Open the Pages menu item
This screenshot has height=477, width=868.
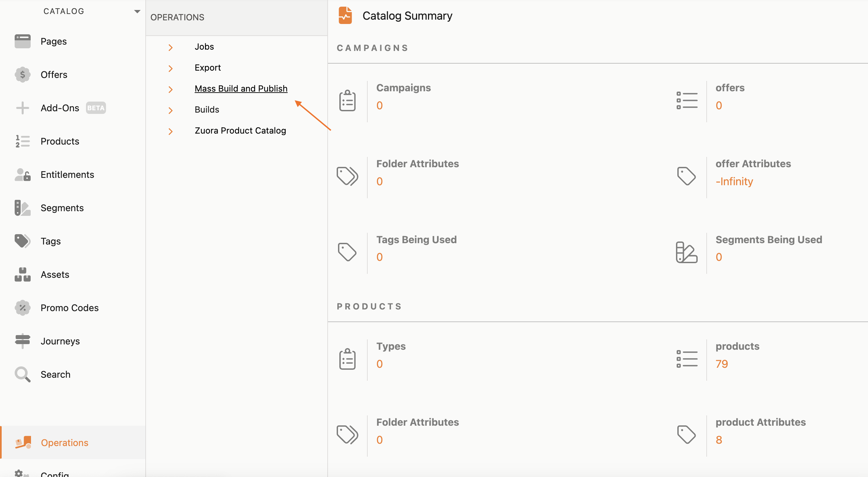coord(54,41)
